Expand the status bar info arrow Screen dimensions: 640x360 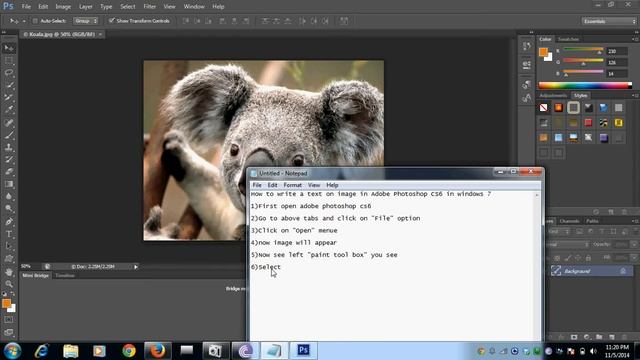pos(136,267)
